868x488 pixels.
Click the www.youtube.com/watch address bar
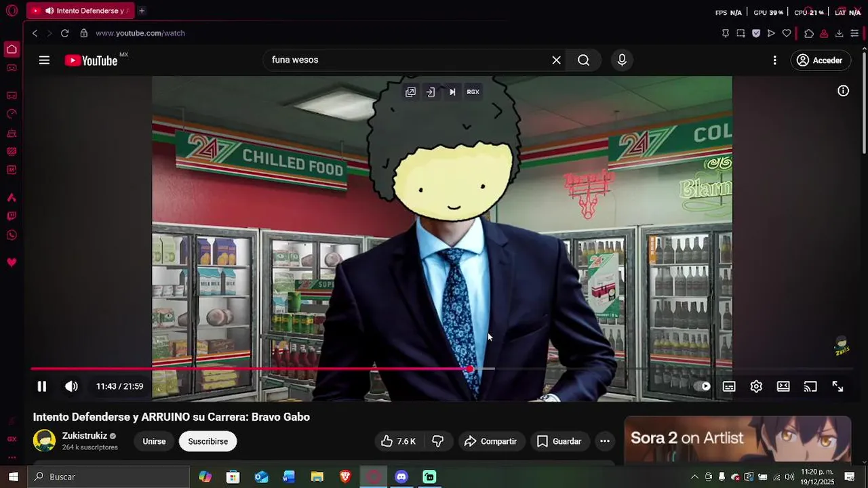(x=140, y=33)
